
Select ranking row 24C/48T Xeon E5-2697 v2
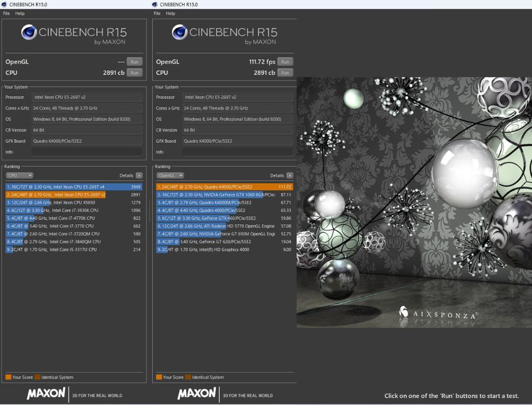pyautogui.click(x=73, y=194)
